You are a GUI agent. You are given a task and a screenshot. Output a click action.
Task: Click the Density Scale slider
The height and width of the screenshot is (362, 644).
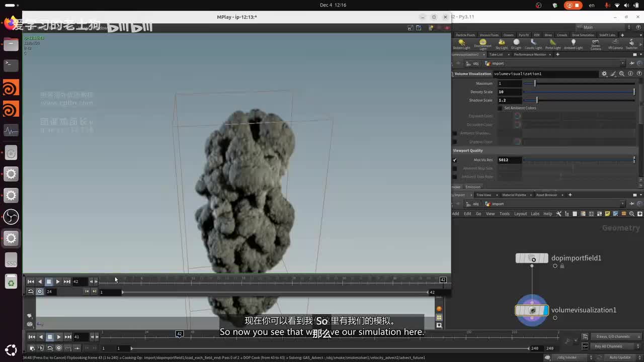pos(579,92)
